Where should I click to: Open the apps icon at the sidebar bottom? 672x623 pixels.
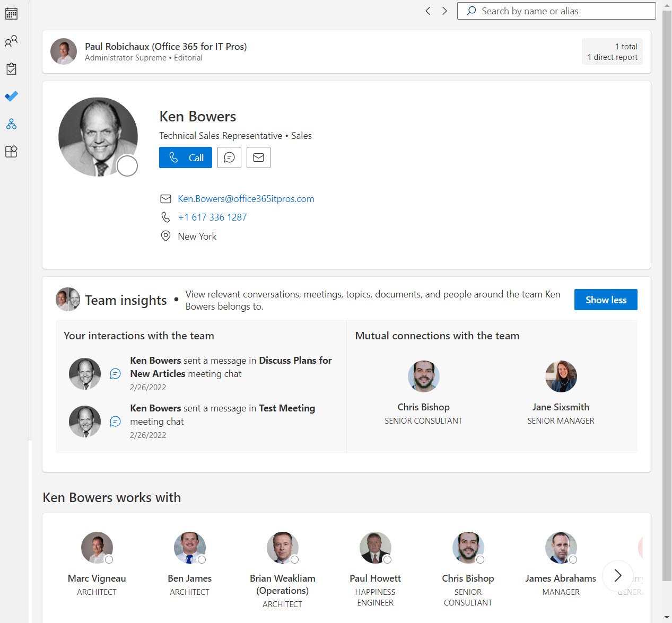click(11, 152)
